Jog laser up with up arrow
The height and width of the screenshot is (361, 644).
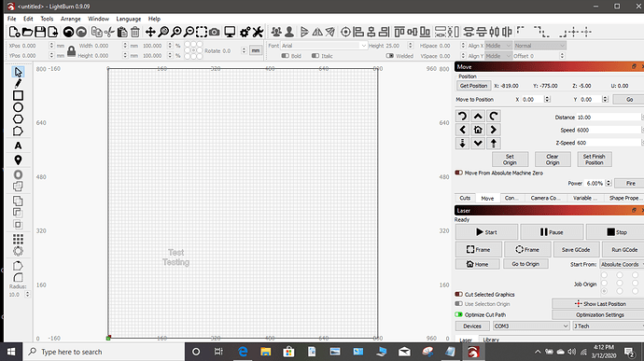[478, 117]
